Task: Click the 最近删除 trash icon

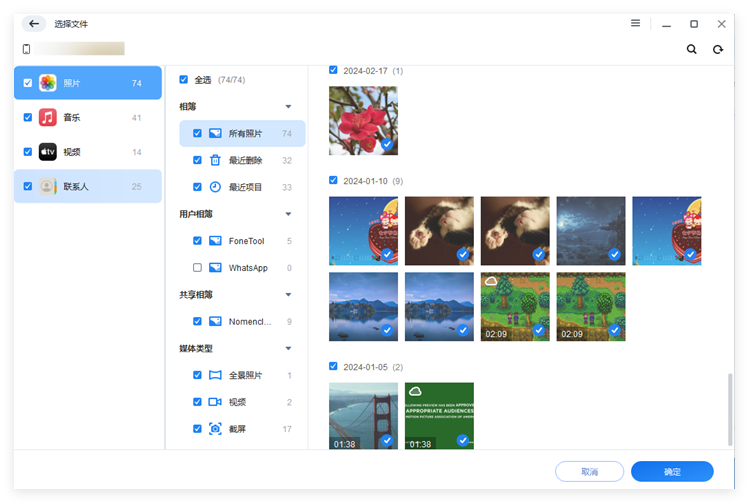Action: (215, 160)
